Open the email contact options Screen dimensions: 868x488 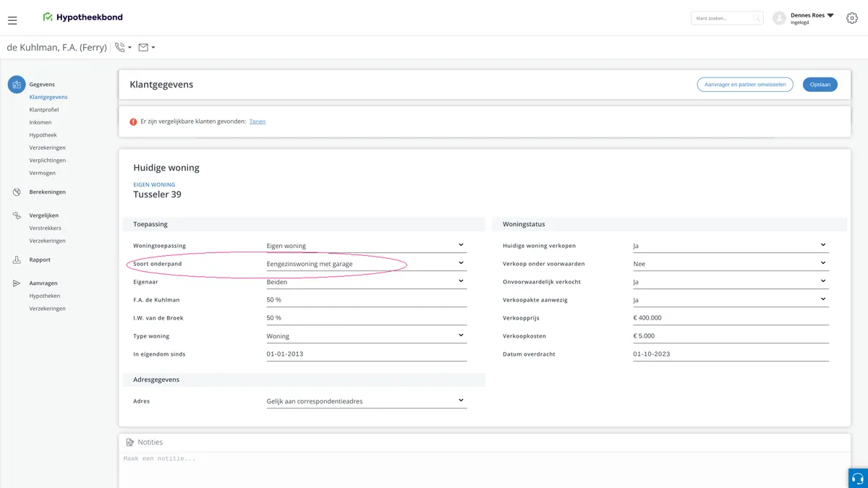(x=147, y=48)
